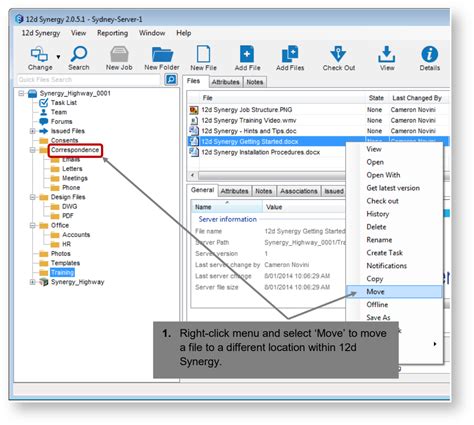
Task: Click the New Folder toolbar icon
Action: 162,54
